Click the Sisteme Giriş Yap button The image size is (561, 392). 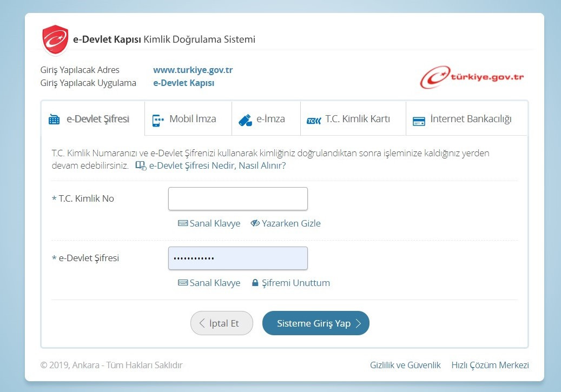315,323
